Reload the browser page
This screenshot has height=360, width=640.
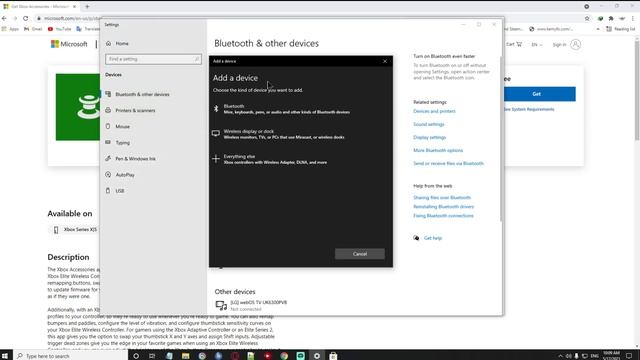coord(25,18)
